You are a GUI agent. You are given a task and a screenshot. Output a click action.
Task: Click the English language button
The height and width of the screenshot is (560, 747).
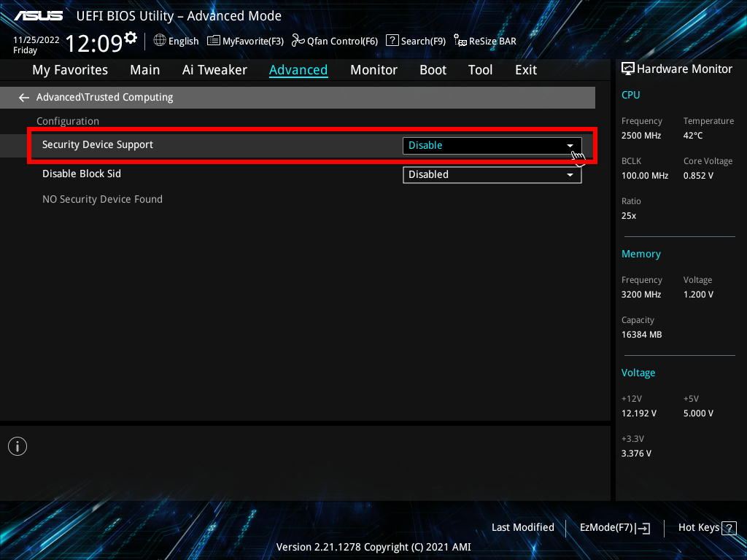click(177, 41)
